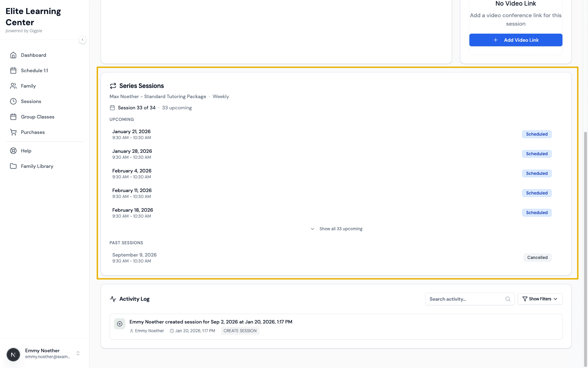Click the Purchases shopping cart icon
The width and height of the screenshot is (588, 368).
[13, 132]
